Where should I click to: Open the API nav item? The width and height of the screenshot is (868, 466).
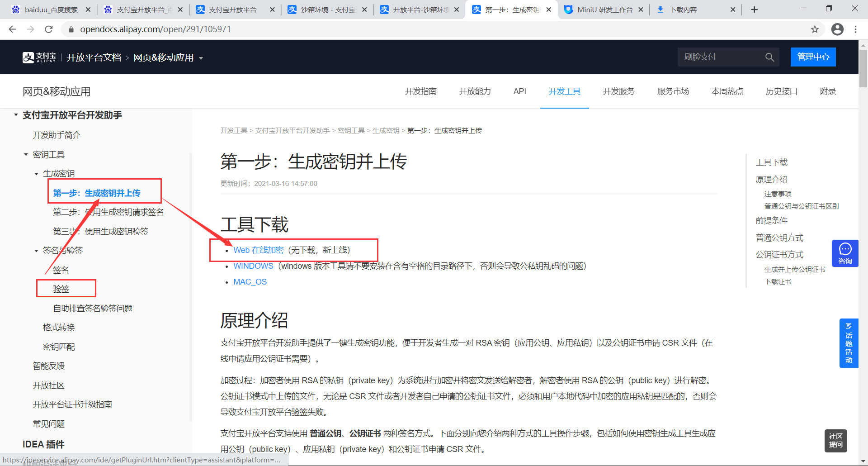519,91
